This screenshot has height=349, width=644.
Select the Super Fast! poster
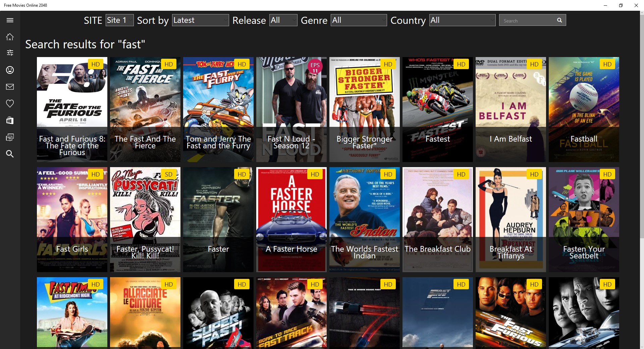click(218, 313)
